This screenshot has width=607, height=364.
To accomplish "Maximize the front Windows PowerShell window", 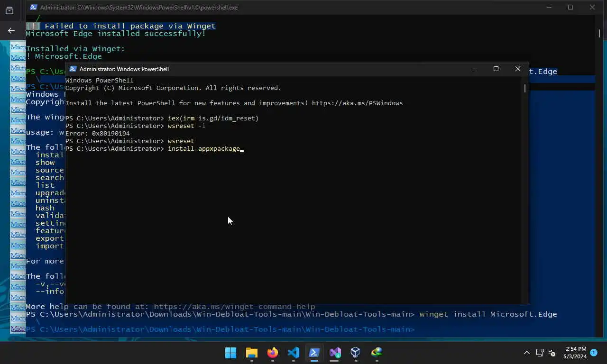I will (x=496, y=69).
